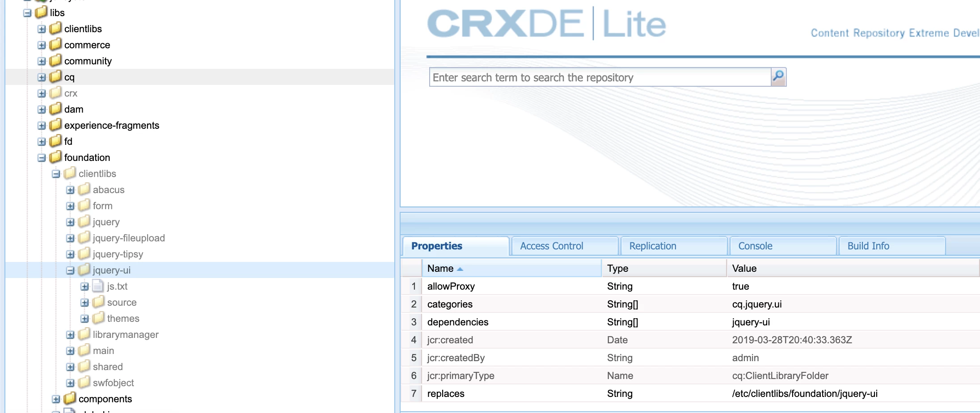Collapse the jquery-ui tree node
The image size is (980, 413).
pyautogui.click(x=70, y=270)
